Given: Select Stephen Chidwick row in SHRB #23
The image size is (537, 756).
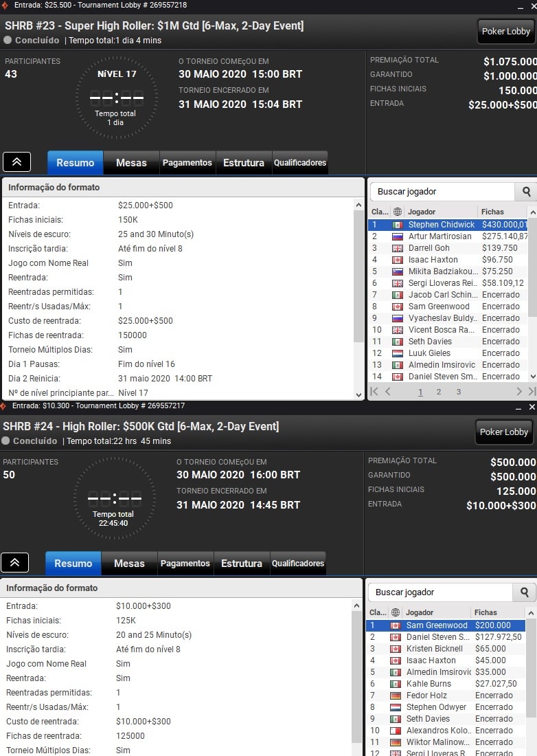Looking at the screenshot, I should (x=448, y=225).
